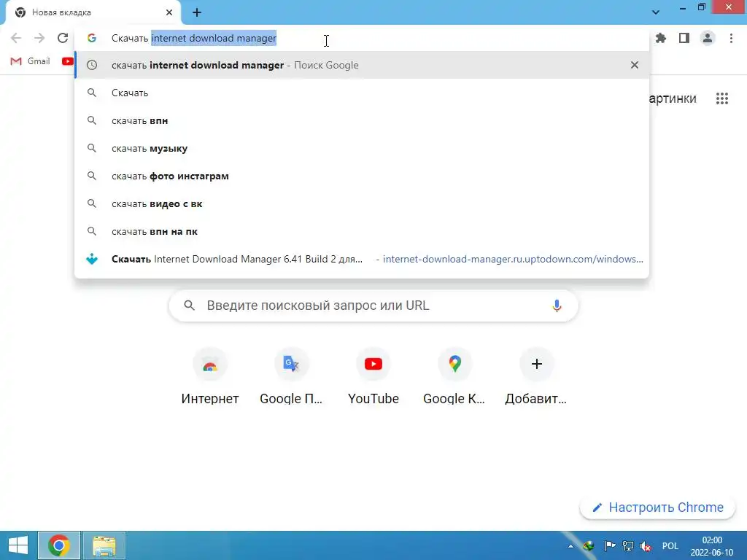Add a new shortcut with Добавить
Screen dimensions: 747x560
[536, 377]
